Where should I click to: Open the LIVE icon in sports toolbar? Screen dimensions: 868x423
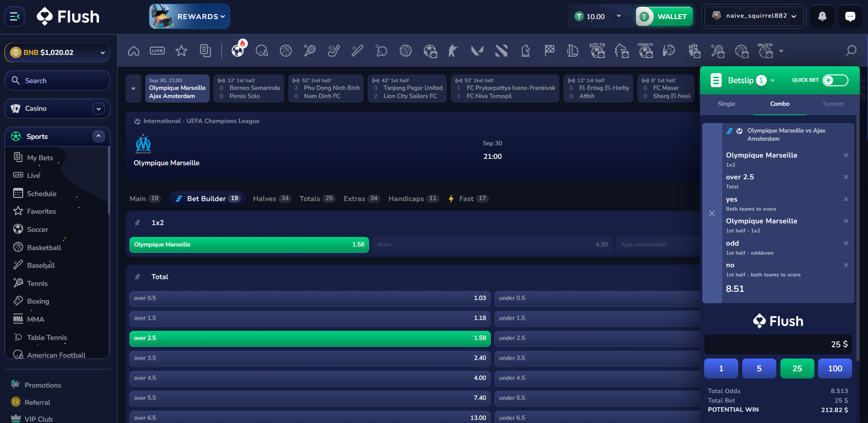158,51
